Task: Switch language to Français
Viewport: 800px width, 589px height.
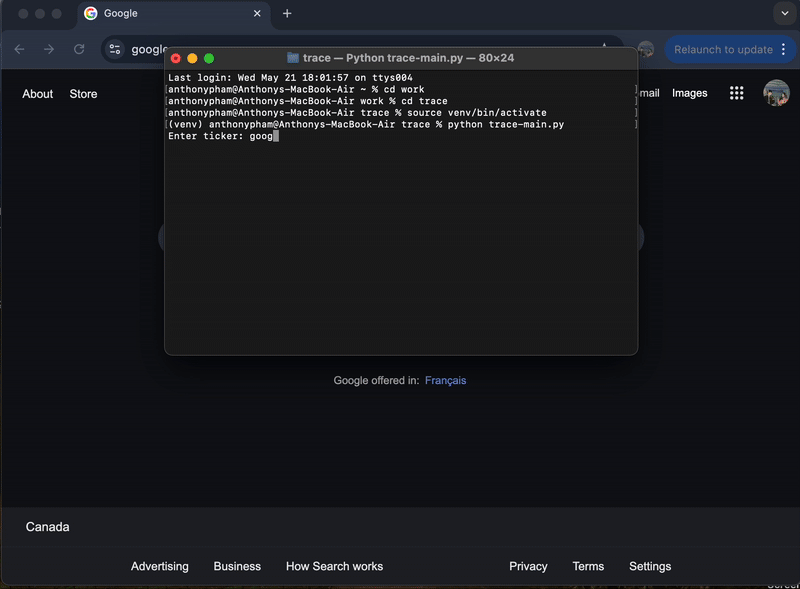Action: pos(445,380)
